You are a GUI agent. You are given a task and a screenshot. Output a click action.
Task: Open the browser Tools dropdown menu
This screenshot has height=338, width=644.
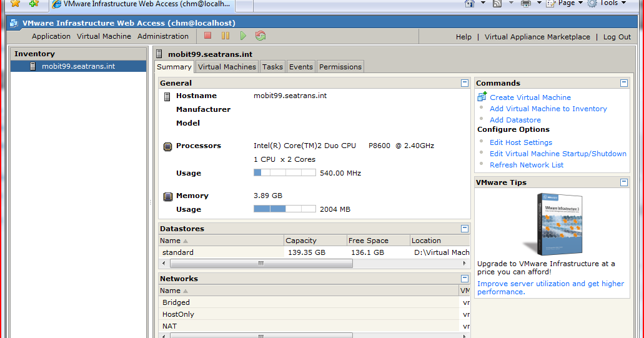click(607, 3)
